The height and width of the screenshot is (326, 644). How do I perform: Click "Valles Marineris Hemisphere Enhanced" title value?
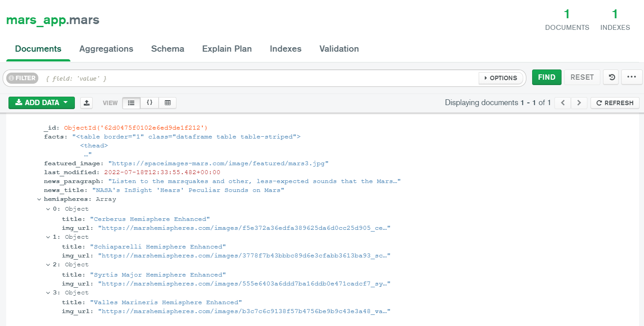pos(166,302)
